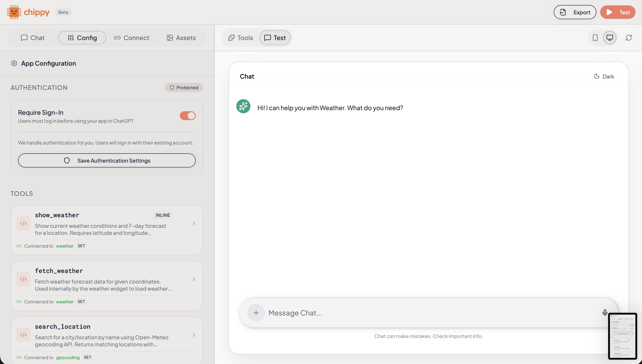Click the show_weather tool name
This screenshot has height=364, width=642.
pyautogui.click(x=57, y=215)
